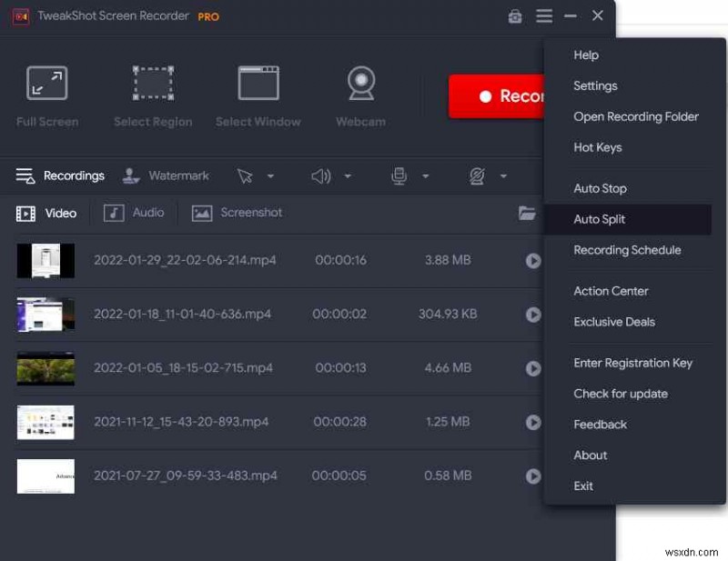Click the 304.93 KB file size
Screen dimensions: 728x561
pyautogui.click(x=448, y=314)
